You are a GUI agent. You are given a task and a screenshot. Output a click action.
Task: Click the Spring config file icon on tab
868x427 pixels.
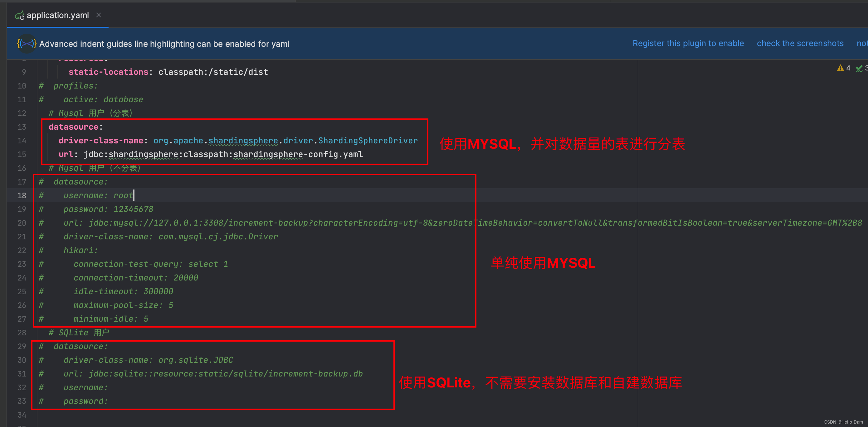20,16
